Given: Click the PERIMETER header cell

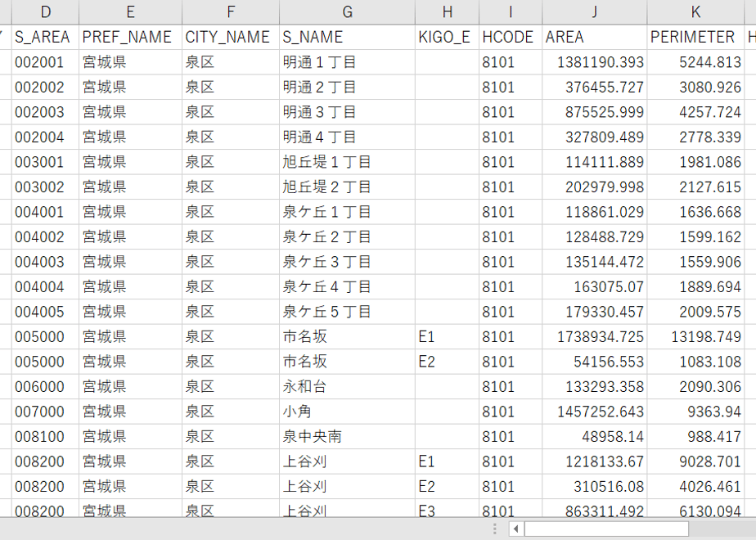Looking at the screenshot, I should point(695,37).
